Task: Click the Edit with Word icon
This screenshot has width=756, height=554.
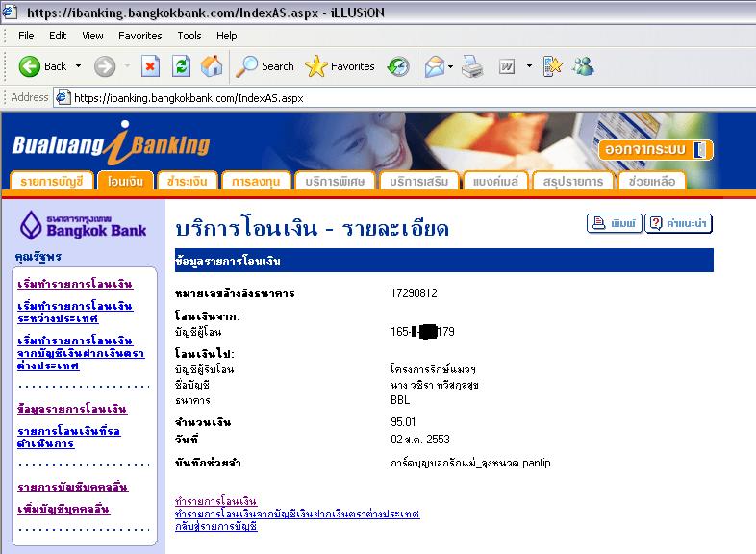Action: [507, 66]
